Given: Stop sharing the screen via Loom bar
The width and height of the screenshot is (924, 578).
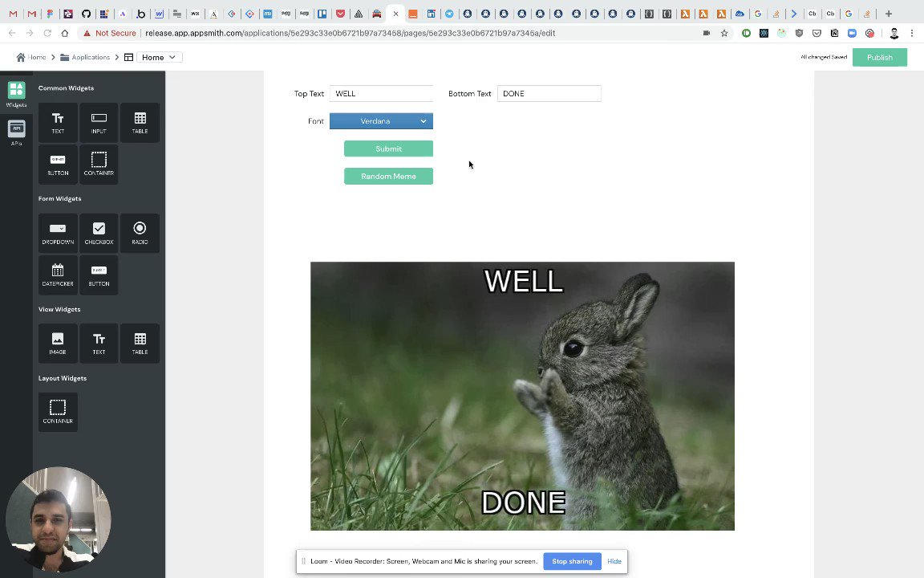Looking at the screenshot, I should 572,561.
